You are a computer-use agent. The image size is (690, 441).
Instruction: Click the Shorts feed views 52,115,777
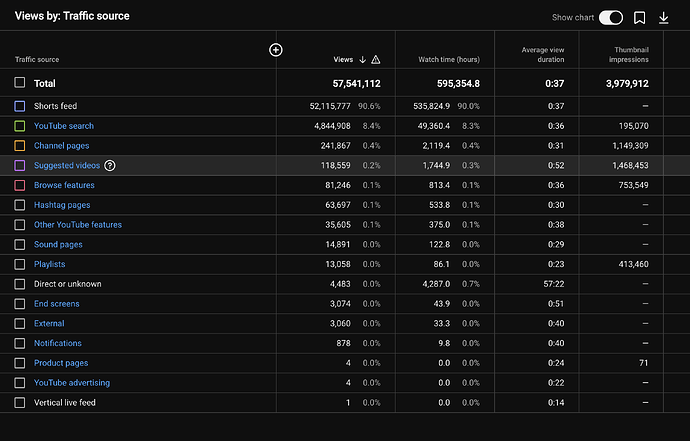(330, 106)
